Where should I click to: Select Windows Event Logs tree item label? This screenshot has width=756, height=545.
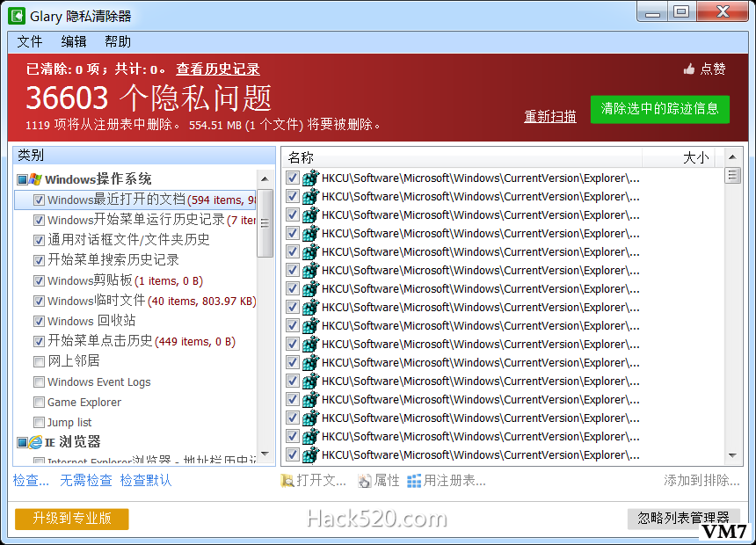pos(98,382)
